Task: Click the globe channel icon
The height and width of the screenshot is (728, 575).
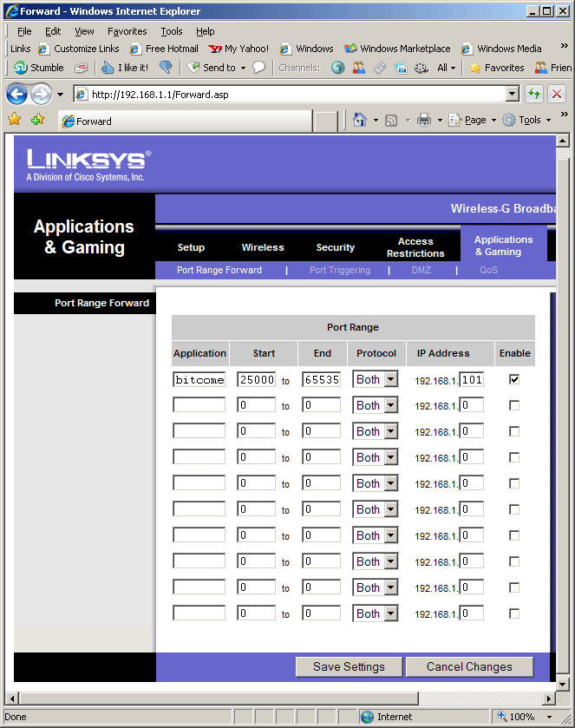Action: click(338, 68)
